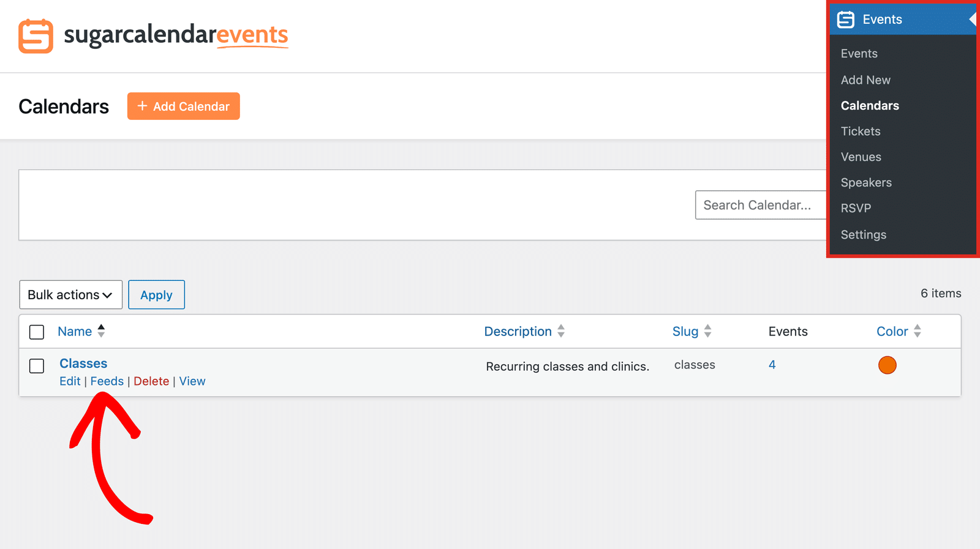980x549 pixels.
Task: Click the Add Calendar button
Action: [184, 106]
